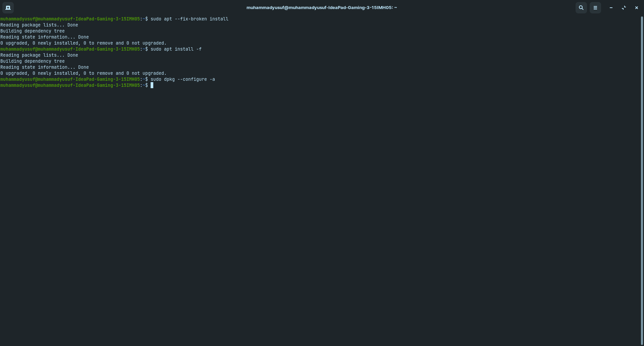Image resolution: width=644 pixels, height=346 pixels.
Task: Click the second 'Reading package lists... Done' line
Action: click(39, 55)
